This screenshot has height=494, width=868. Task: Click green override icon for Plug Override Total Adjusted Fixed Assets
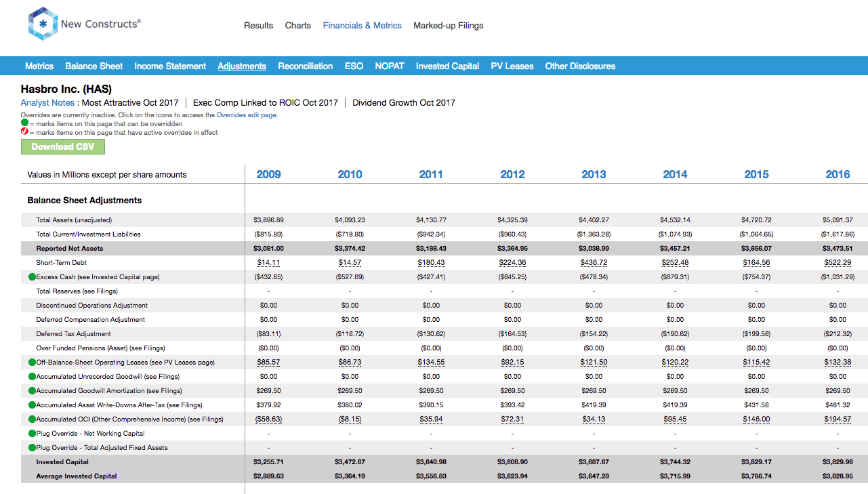[32, 448]
